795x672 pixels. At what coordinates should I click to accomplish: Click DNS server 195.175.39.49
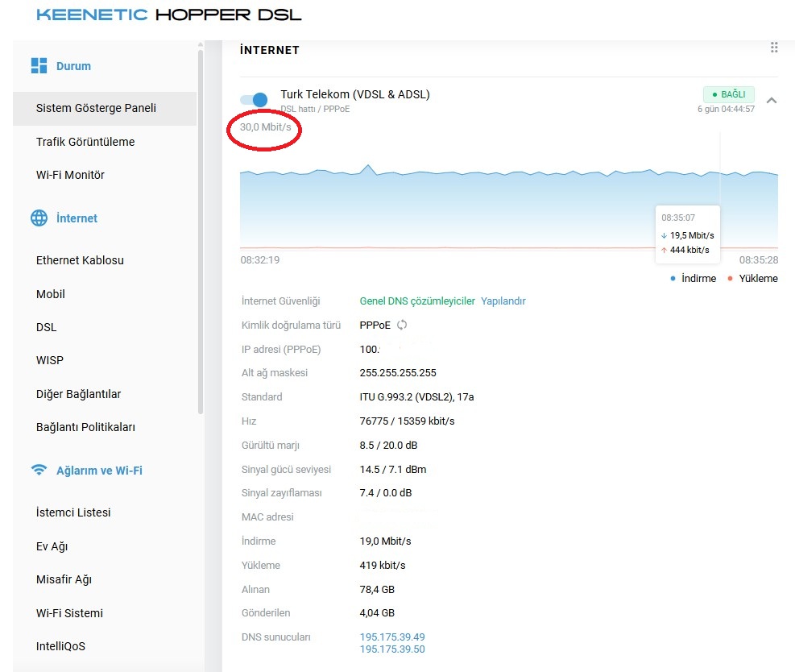click(x=392, y=637)
